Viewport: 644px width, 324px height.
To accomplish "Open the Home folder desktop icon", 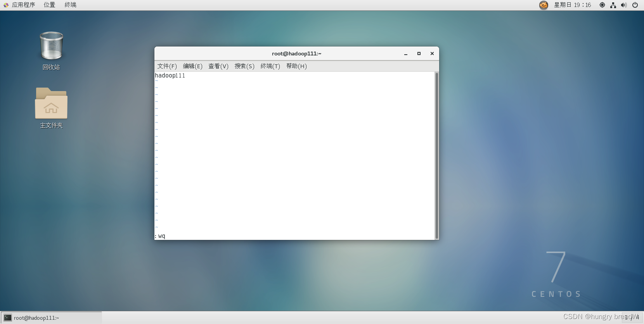I will [x=51, y=103].
